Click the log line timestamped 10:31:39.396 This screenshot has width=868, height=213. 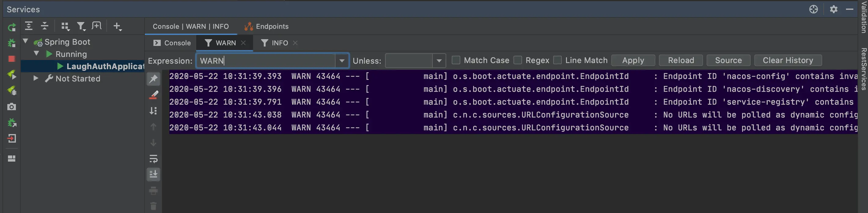click(x=513, y=89)
